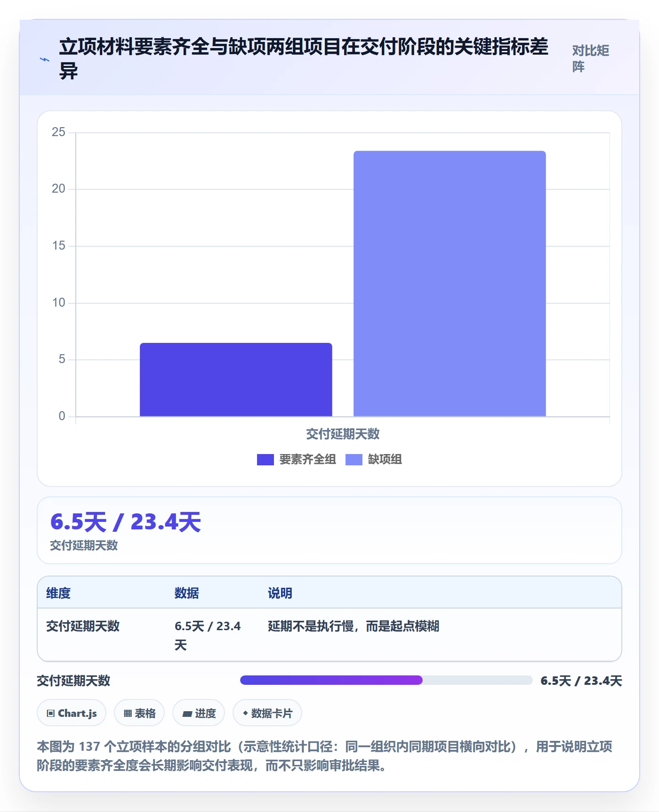Click the Chart.js tag
This screenshot has height=812, width=659.
[72, 713]
